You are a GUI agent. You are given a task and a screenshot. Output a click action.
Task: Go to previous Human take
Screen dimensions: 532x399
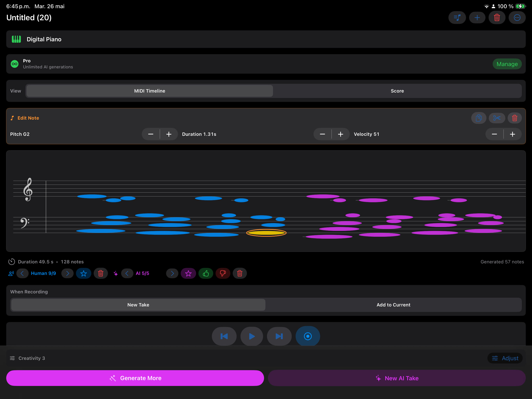[x=22, y=273]
